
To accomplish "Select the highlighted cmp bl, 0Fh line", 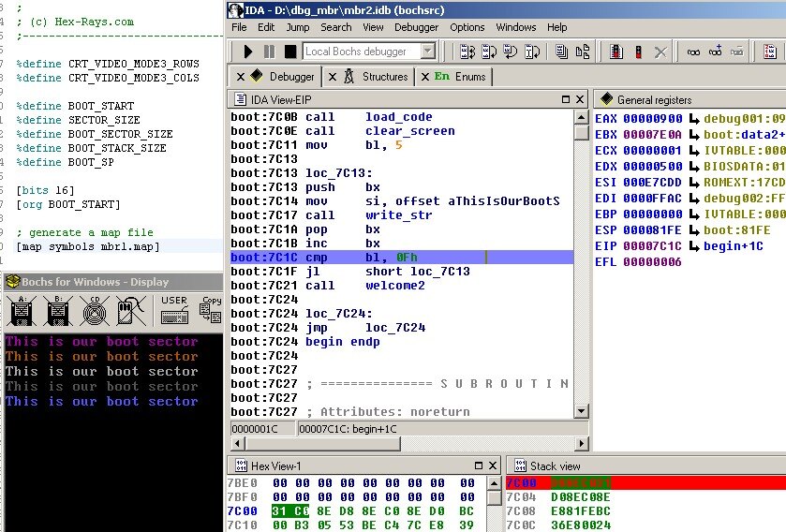I will [x=401, y=257].
